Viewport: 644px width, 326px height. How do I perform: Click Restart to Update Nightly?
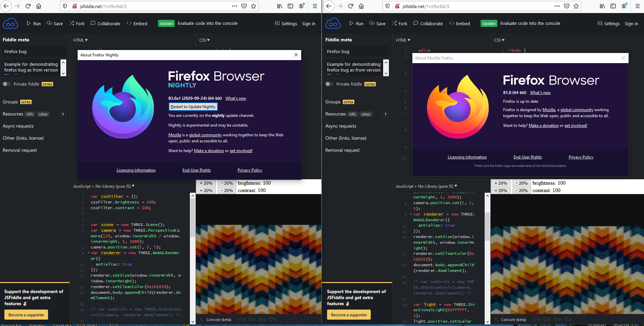tap(193, 106)
